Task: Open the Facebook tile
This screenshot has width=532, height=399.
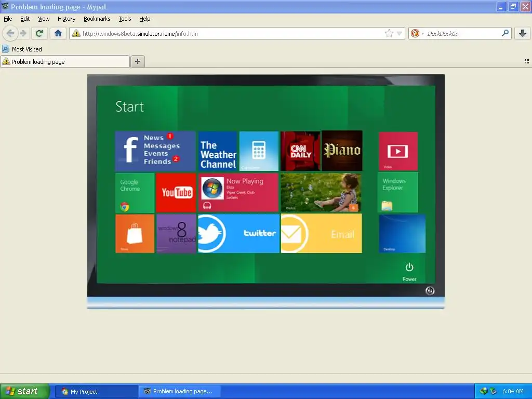Action: 155,151
